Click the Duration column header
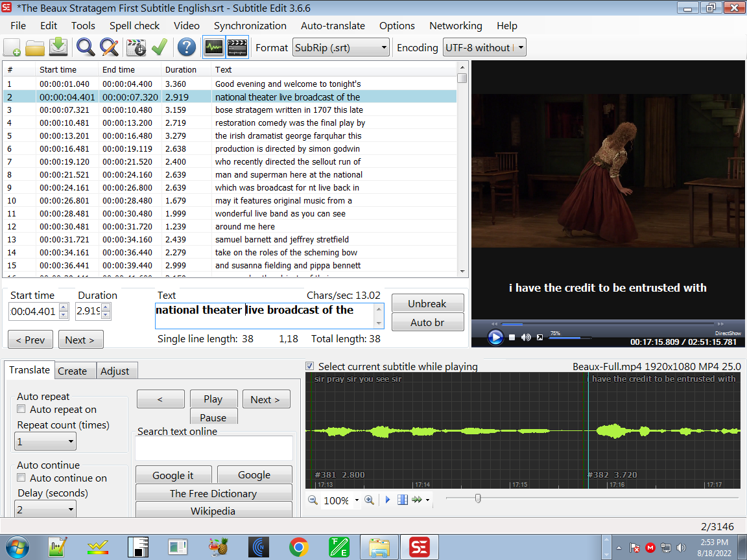The image size is (747, 560). [186, 69]
